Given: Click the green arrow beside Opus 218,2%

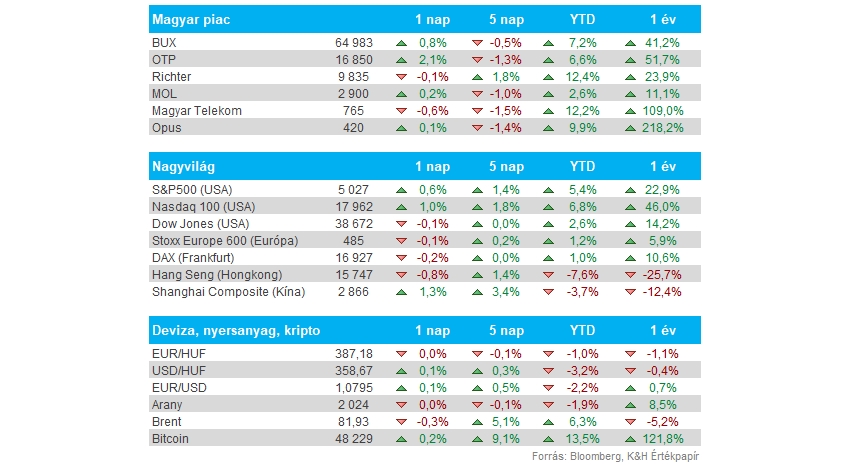Looking at the screenshot, I should (630, 128).
